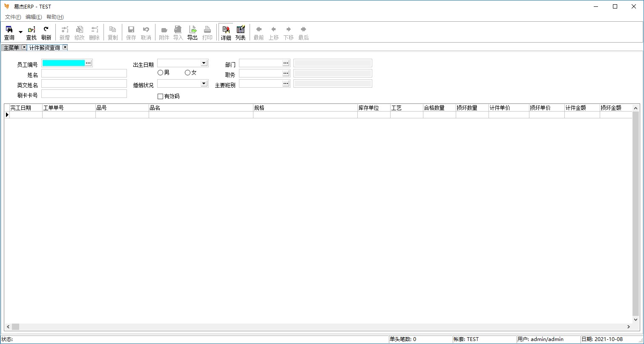This screenshot has width=644, height=344.
Task: Switch to 列表 (List) view icon
Action: click(241, 33)
